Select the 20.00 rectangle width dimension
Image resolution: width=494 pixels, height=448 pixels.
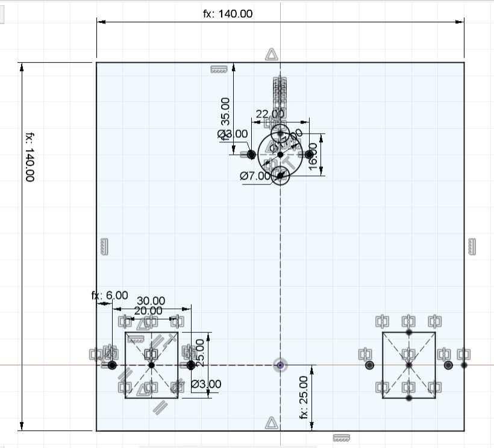point(148,311)
